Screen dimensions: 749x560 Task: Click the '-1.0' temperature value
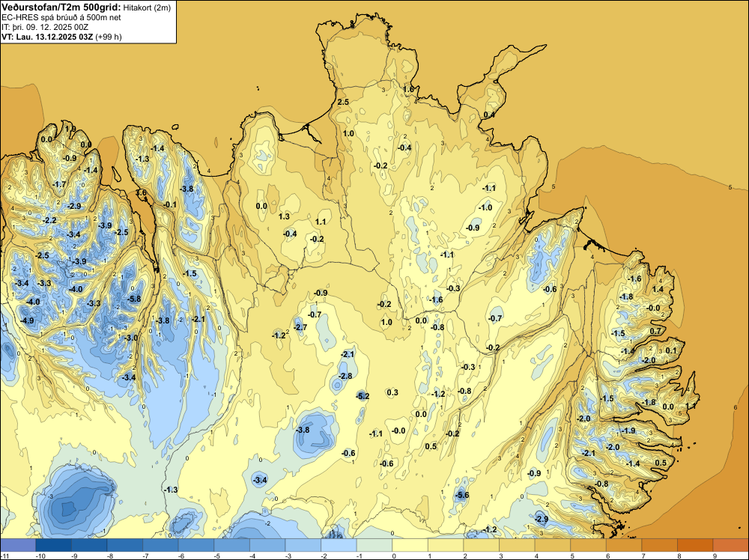(x=485, y=207)
